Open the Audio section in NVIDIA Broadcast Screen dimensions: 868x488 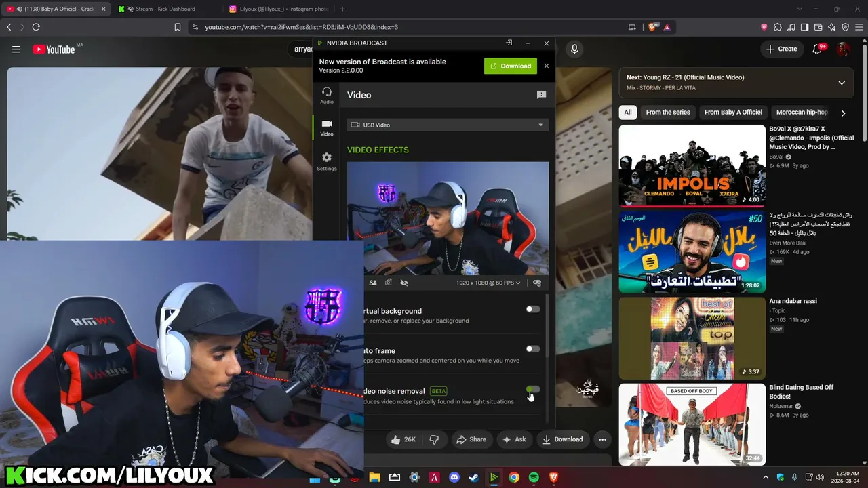tap(327, 95)
